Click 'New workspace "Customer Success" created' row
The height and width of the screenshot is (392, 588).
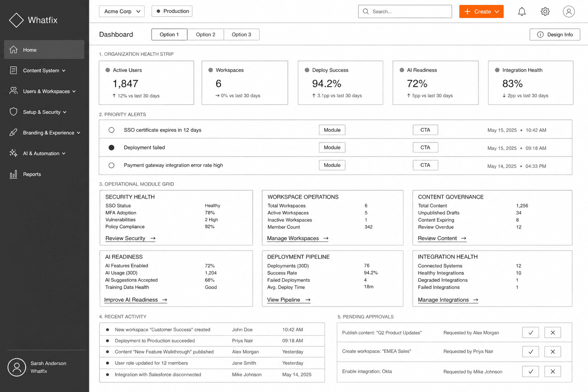coord(212,330)
